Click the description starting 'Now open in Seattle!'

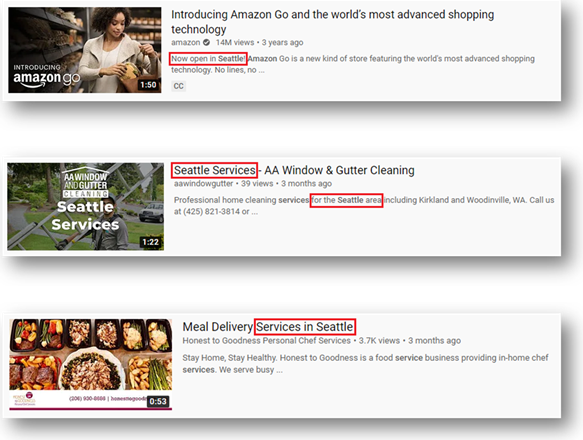coord(353,64)
